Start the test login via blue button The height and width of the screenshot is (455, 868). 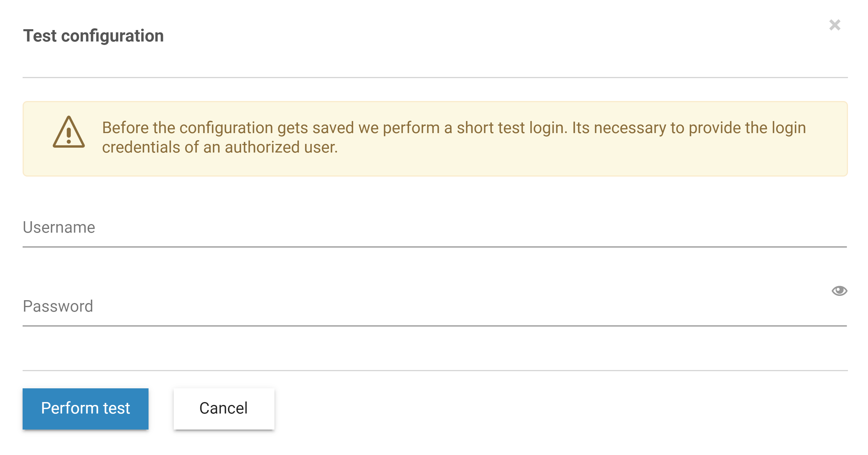click(85, 408)
